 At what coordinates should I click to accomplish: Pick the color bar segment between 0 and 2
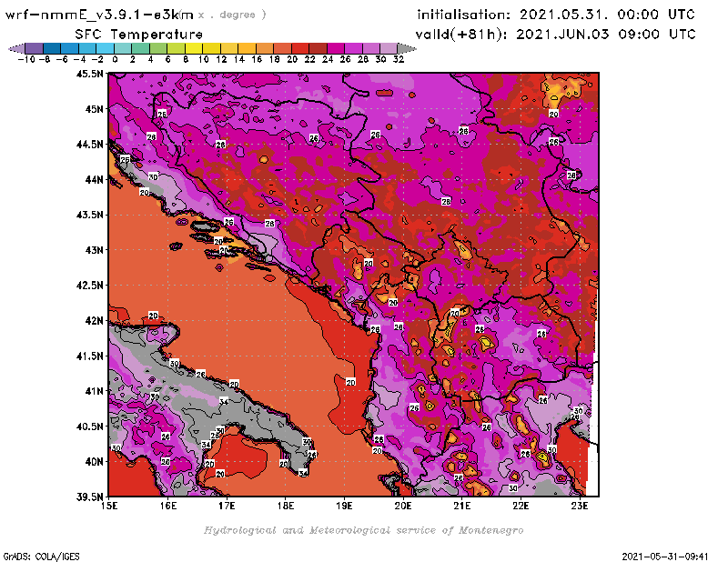click(x=123, y=48)
